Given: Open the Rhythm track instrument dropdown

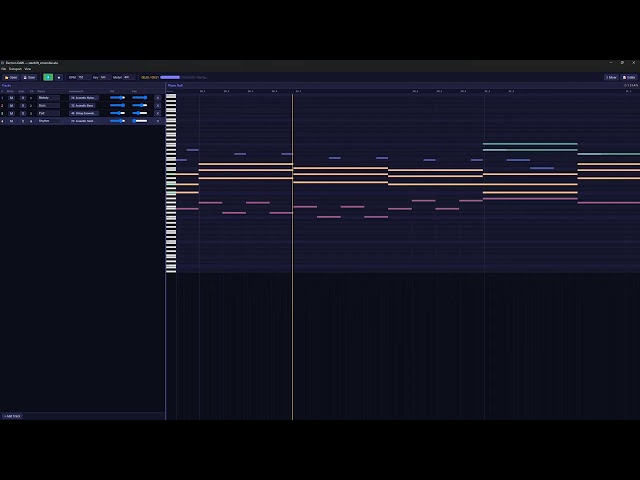Looking at the screenshot, I should [84, 121].
